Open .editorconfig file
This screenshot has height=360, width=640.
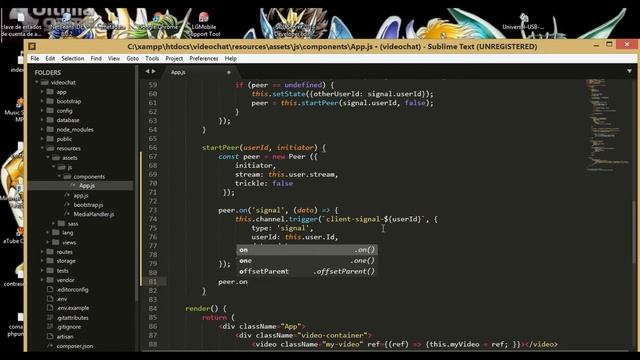click(72, 289)
